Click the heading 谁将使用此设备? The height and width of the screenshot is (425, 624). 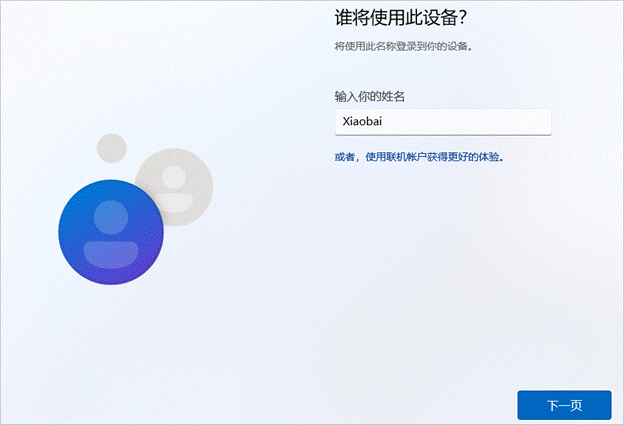pos(400,18)
